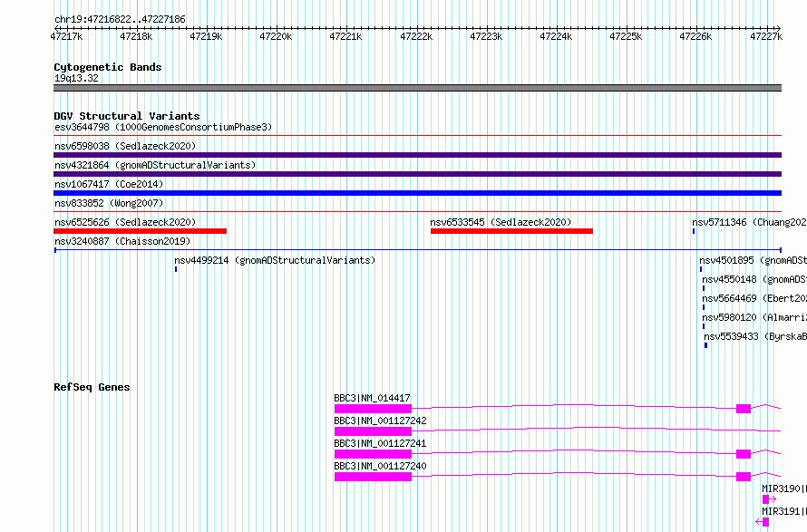The width and height of the screenshot is (807, 532).
Task: Click the 19q13.32 band label
Action: 76,78
